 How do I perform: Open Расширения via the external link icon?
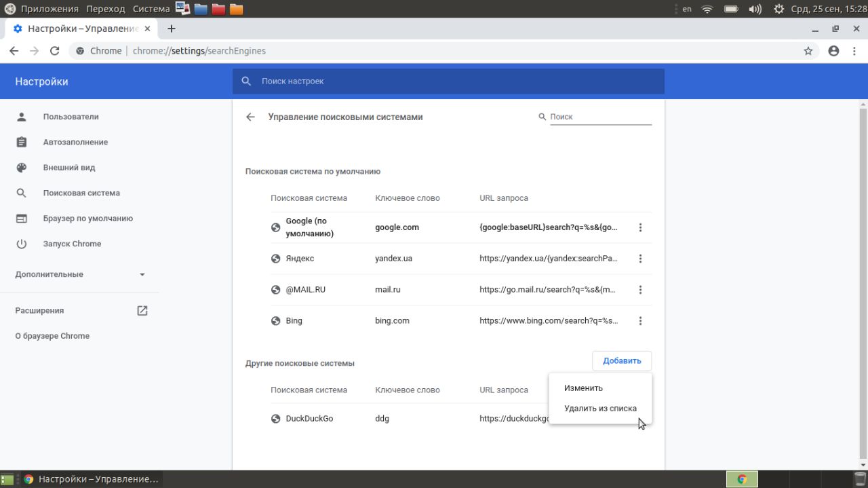[142, 310]
